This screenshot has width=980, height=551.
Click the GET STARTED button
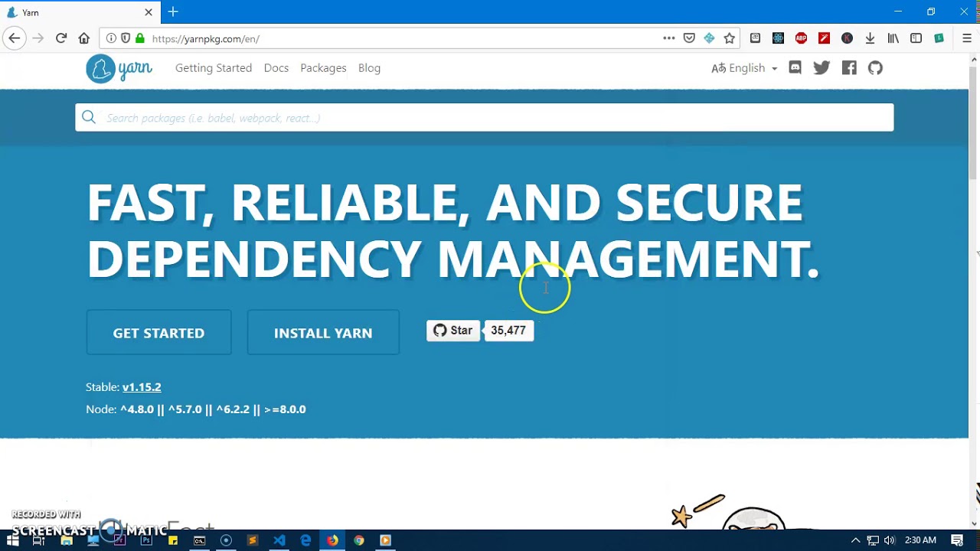pos(158,333)
